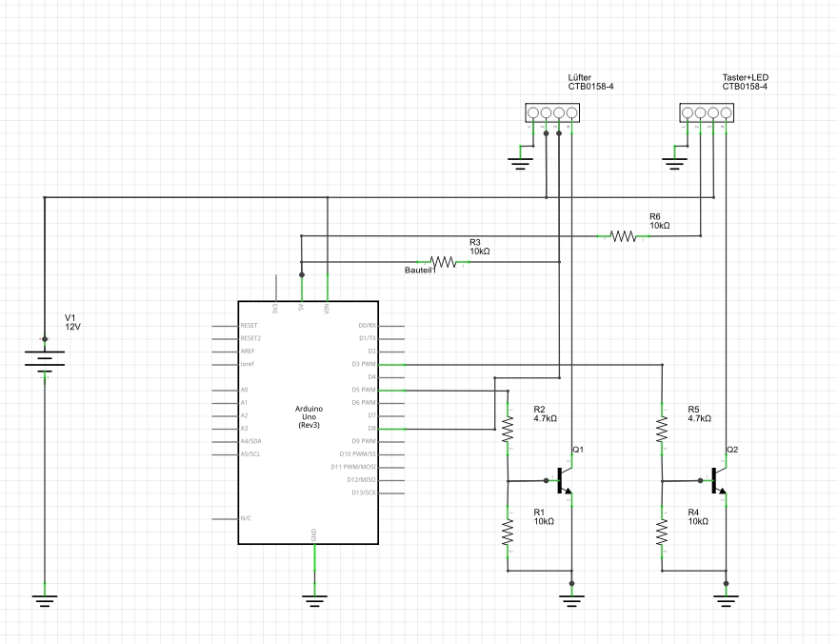
Task: Select the Bauteil1 text label
Action: pyautogui.click(x=419, y=271)
